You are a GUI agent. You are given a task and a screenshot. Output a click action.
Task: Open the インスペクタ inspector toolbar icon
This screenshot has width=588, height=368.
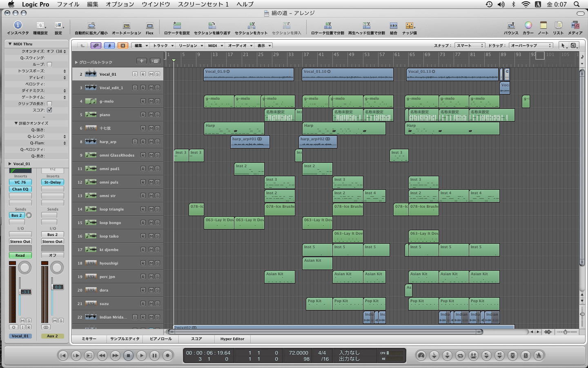pyautogui.click(x=18, y=25)
